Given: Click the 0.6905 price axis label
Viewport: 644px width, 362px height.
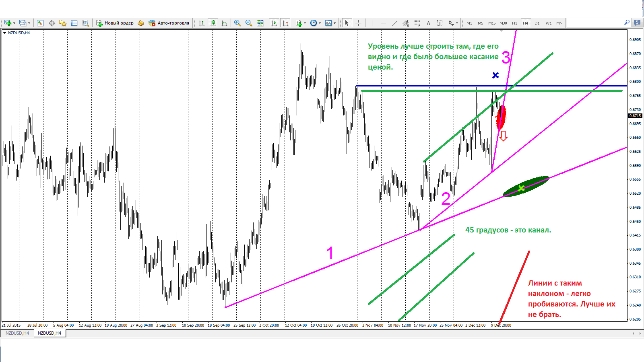Looking at the screenshot, I should click(x=635, y=40).
